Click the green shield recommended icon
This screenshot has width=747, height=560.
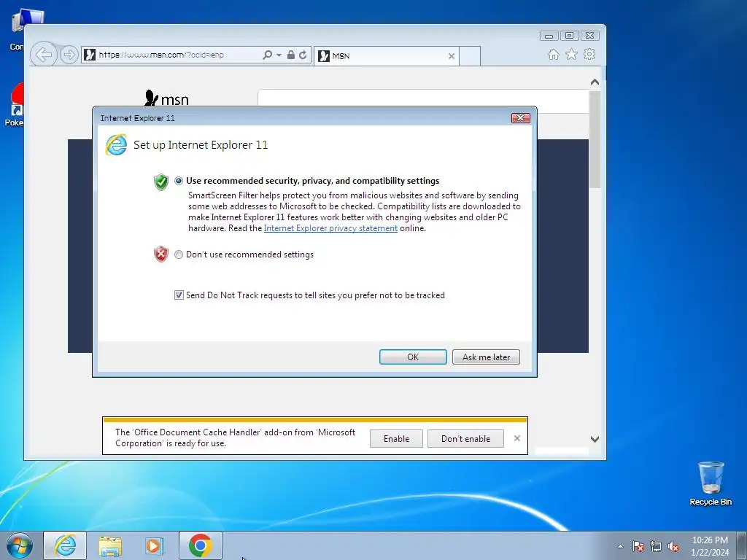pos(161,182)
